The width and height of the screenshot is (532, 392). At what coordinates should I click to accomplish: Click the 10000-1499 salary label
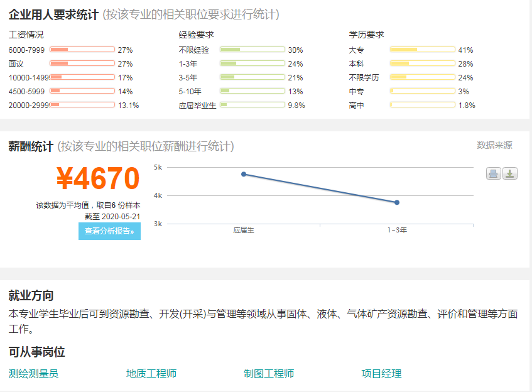pos(29,78)
